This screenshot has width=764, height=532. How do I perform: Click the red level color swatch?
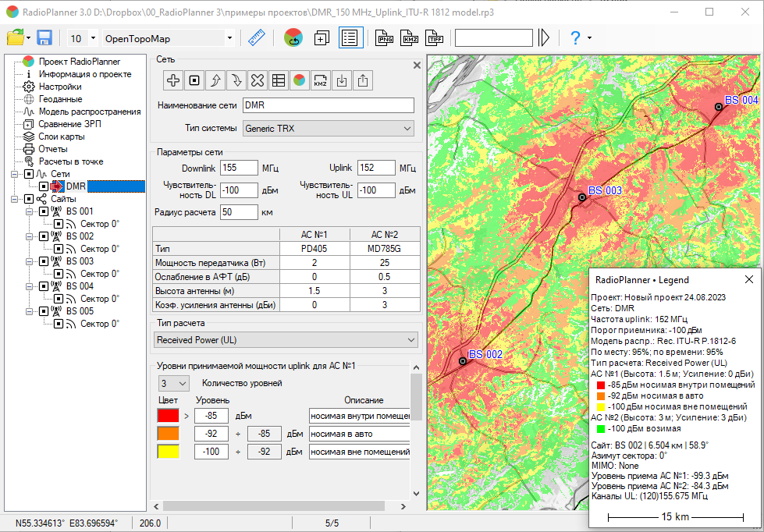tap(168, 416)
